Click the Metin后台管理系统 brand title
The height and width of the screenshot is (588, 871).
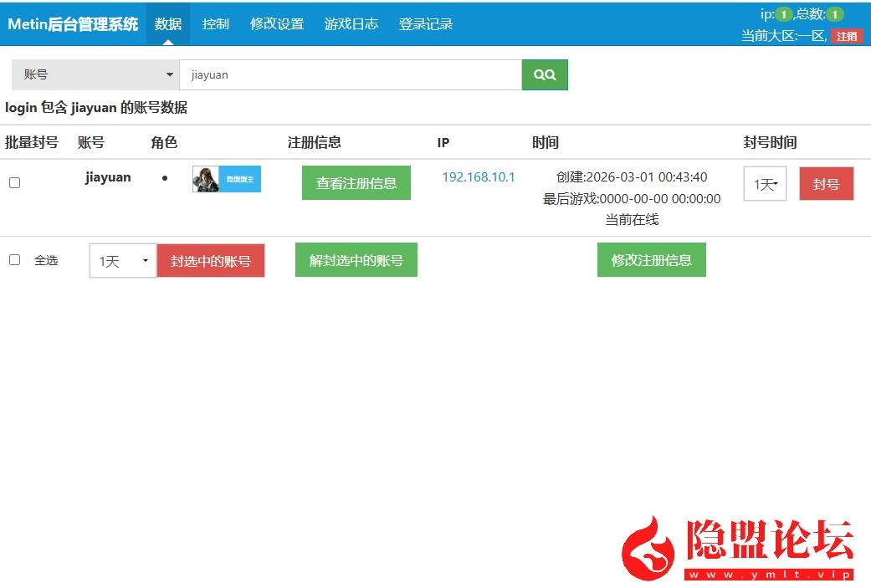[x=73, y=24]
